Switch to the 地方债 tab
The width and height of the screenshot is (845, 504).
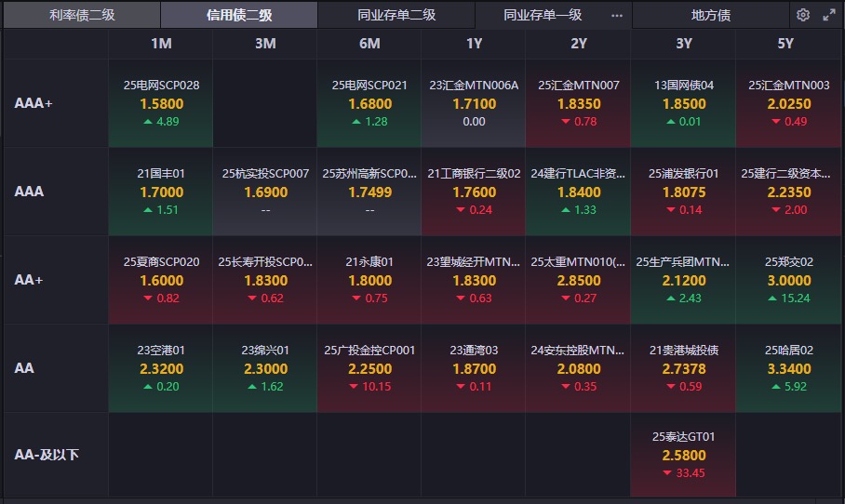[x=711, y=15]
